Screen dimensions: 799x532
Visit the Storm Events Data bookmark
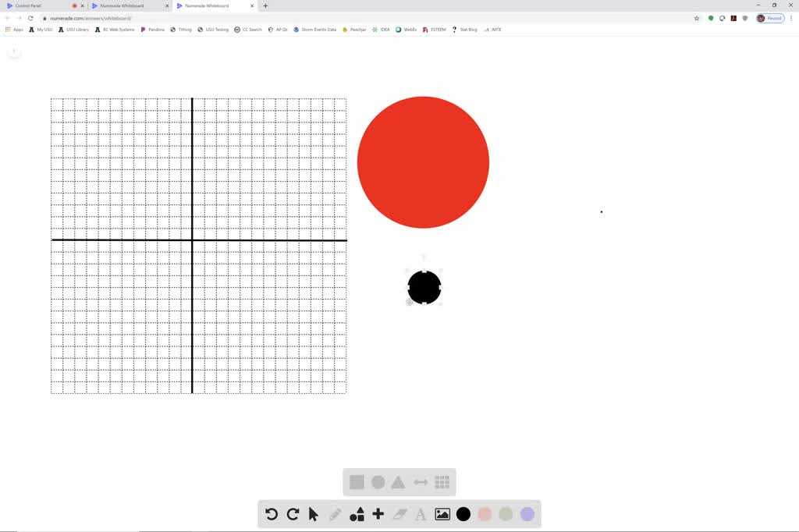tap(314, 30)
